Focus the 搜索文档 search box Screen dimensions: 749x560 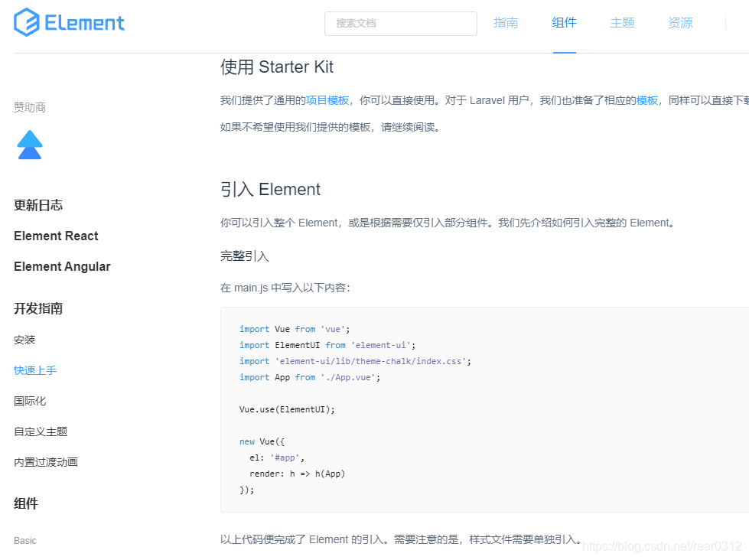(400, 24)
